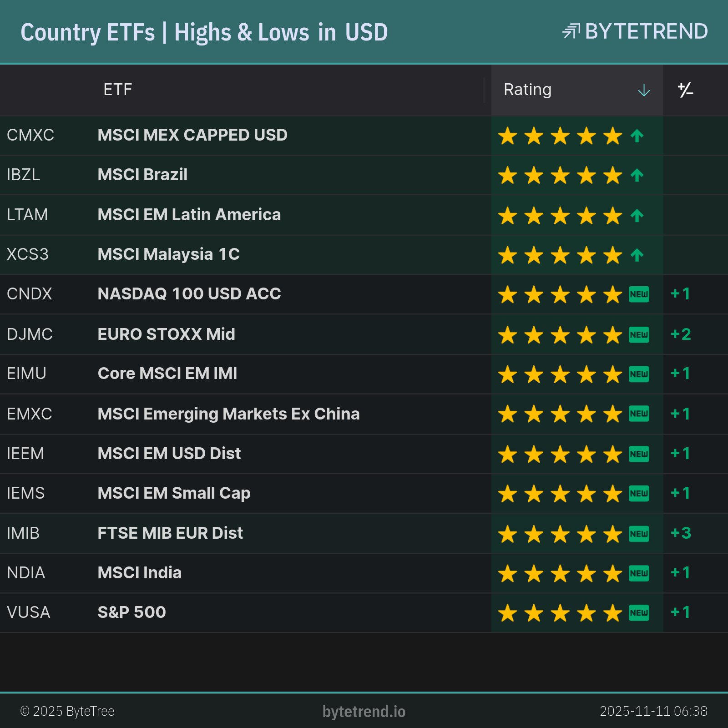Viewport: 728px width, 728px height.
Task: Click the first star of MSCI Malaysia rating
Action: pyautogui.click(x=507, y=255)
